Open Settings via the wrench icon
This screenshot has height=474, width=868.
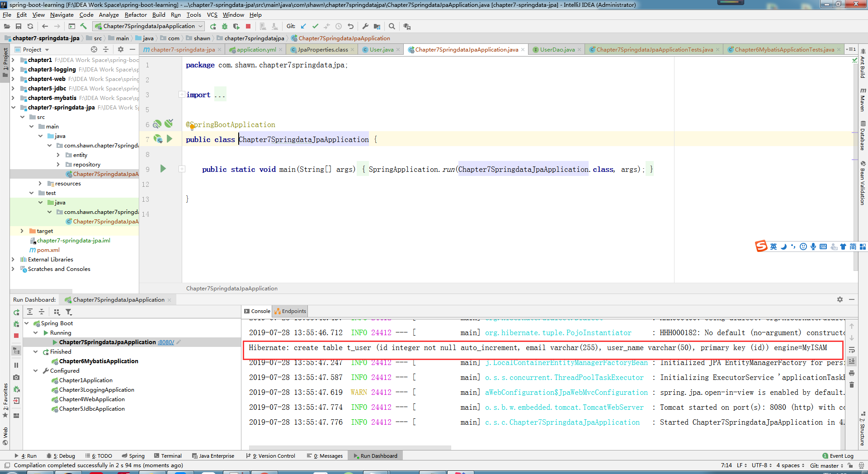pos(365,26)
